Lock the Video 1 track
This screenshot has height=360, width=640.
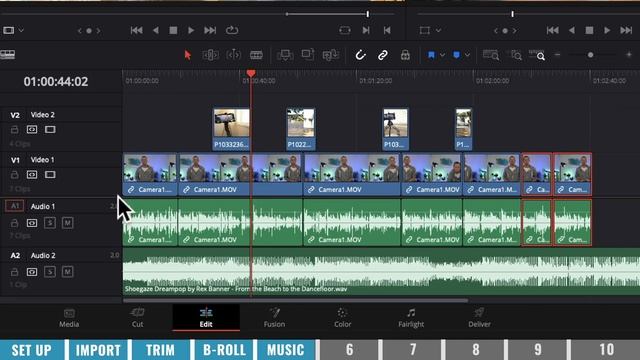pyautogui.click(x=14, y=175)
